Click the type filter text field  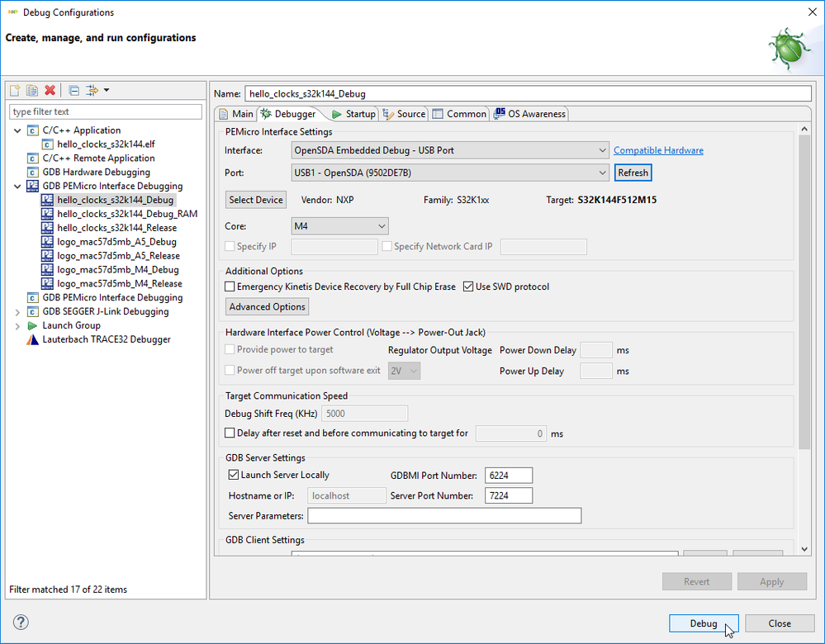(105, 111)
